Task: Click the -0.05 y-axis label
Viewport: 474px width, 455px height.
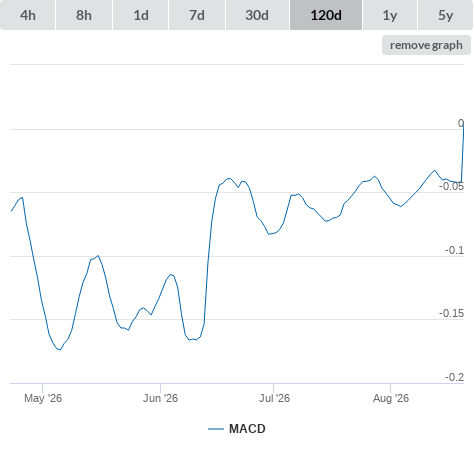Action: pos(451,186)
